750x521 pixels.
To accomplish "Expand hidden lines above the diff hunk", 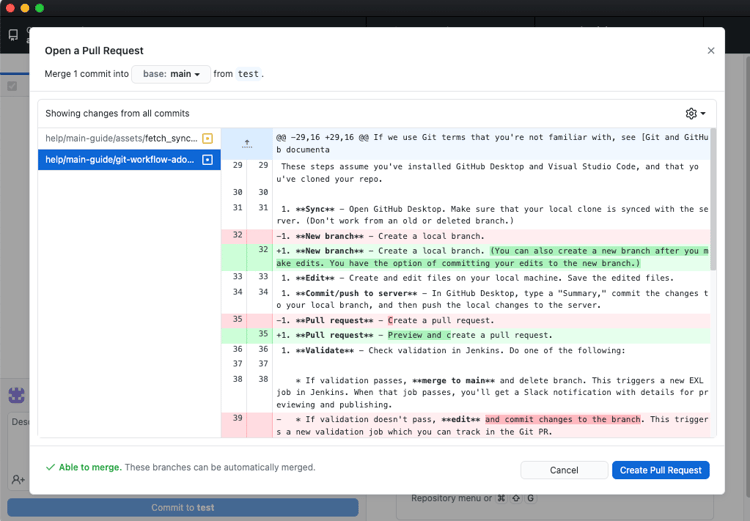I will tap(247, 144).
